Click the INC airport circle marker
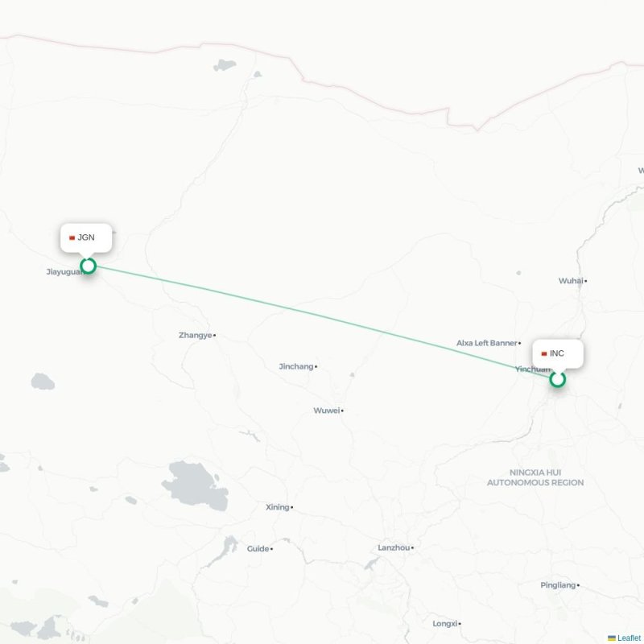This screenshot has width=644, height=644. click(557, 379)
